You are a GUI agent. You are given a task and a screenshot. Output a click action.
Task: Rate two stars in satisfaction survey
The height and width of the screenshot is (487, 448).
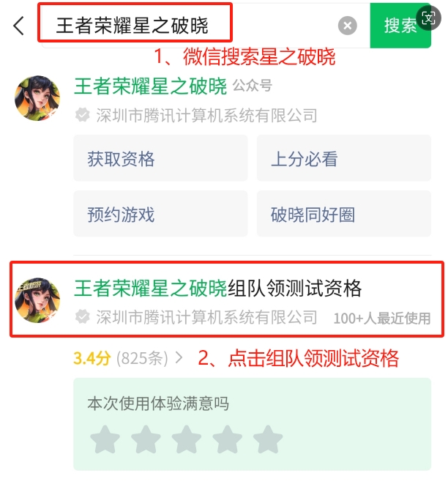146,439
